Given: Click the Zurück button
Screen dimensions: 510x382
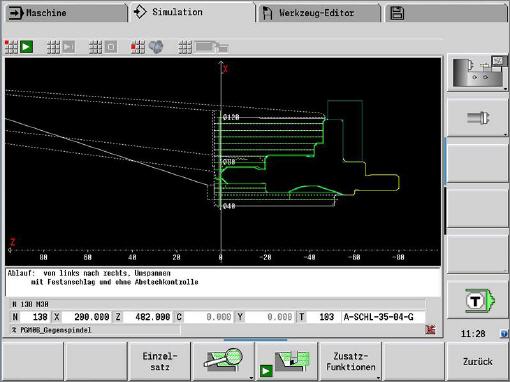Looking at the screenshot, I should click(477, 361).
